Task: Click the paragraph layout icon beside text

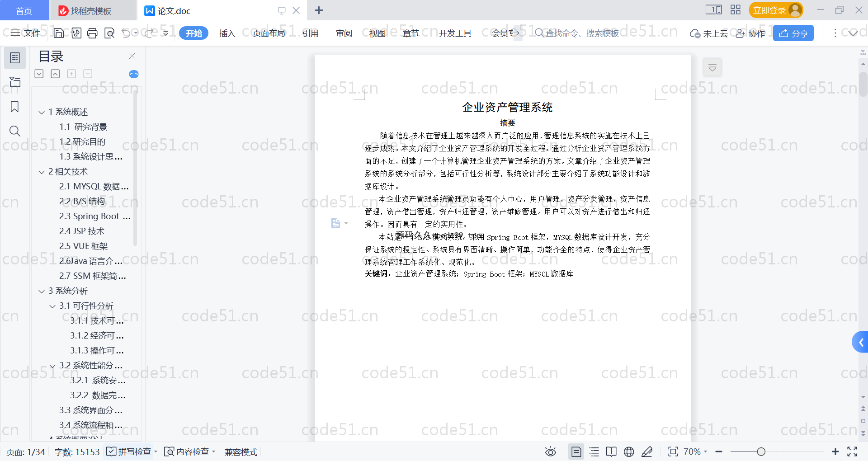Action: click(335, 223)
